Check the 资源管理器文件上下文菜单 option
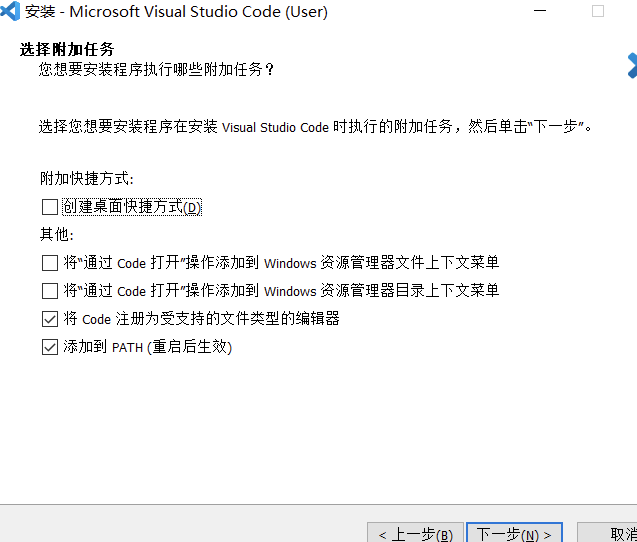 coord(50,263)
